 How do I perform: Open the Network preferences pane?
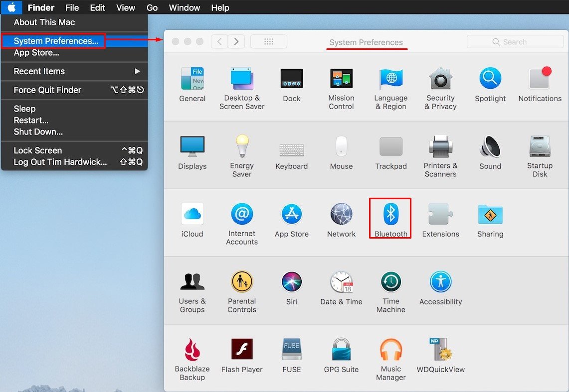(341, 220)
